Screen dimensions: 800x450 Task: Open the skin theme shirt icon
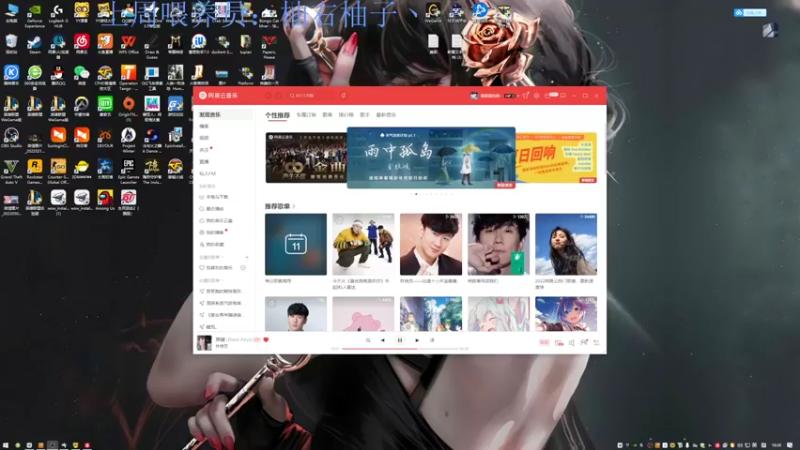(x=526, y=95)
